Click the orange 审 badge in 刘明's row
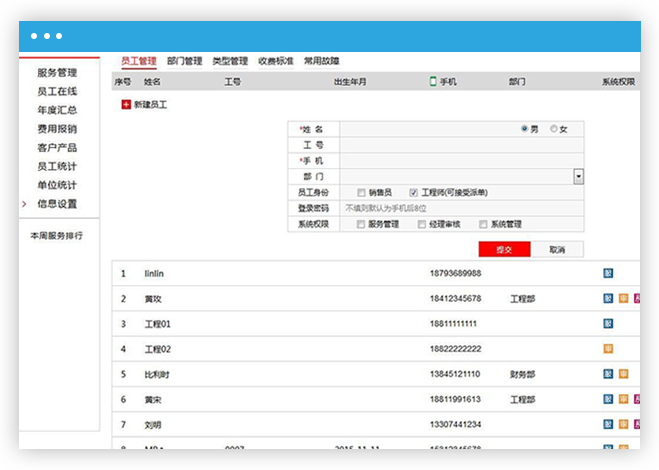659x470 pixels. [622, 424]
